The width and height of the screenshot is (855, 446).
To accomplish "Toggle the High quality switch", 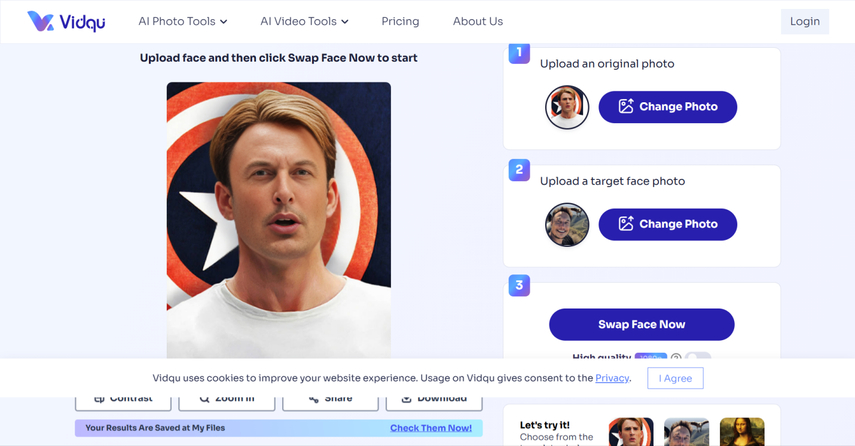I will tap(698, 355).
